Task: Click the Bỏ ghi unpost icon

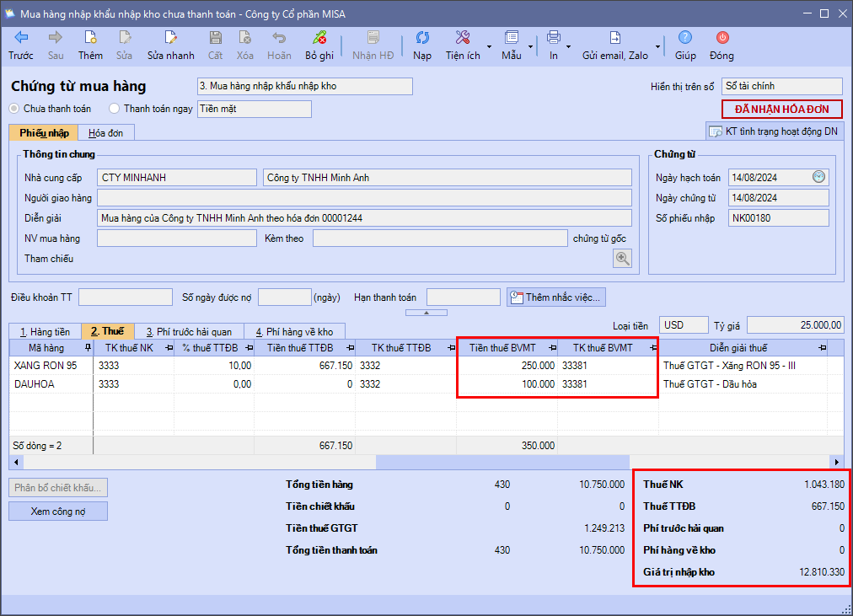Action: coord(319,38)
